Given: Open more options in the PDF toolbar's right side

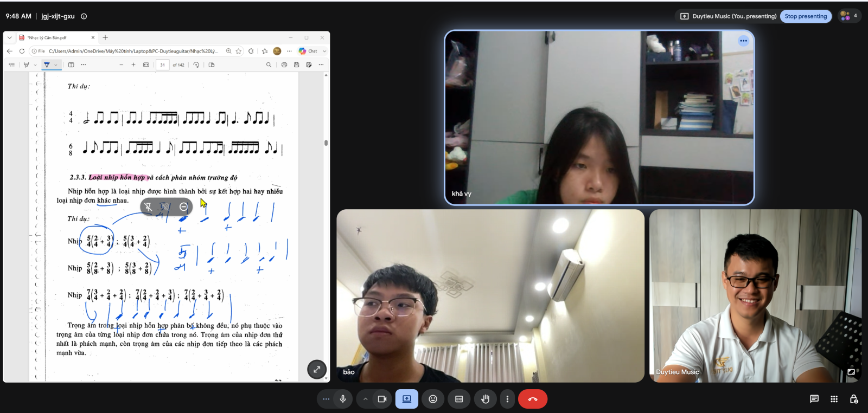Looking at the screenshot, I should coord(321,64).
